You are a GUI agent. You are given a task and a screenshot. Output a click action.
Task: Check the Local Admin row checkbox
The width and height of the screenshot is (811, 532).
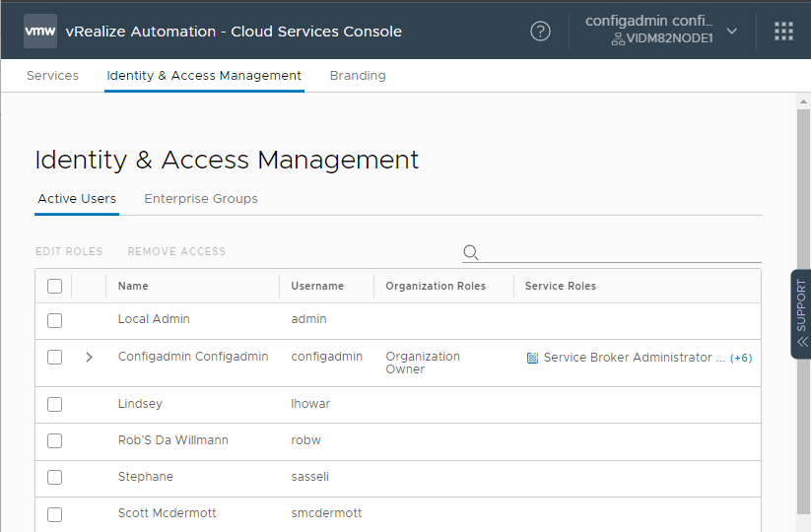point(54,320)
